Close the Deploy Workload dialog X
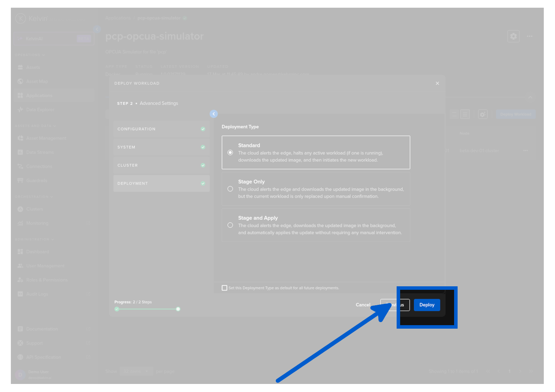 click(x=437, y=83)
